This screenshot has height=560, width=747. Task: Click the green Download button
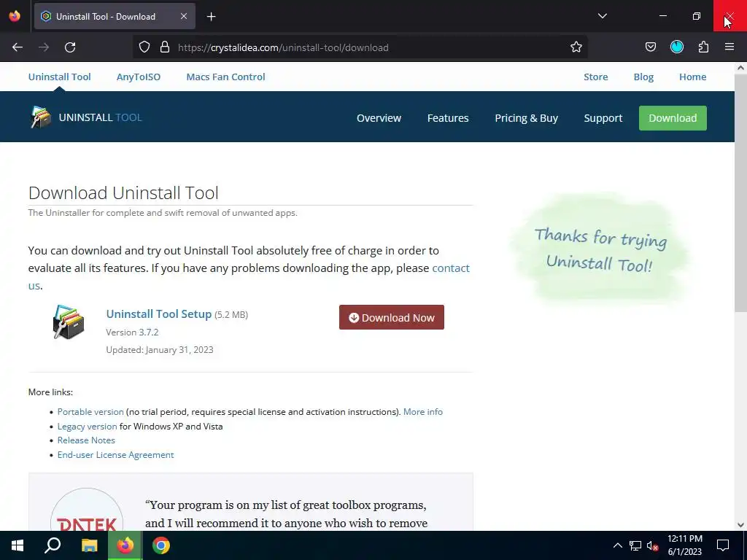pos(673,118)
